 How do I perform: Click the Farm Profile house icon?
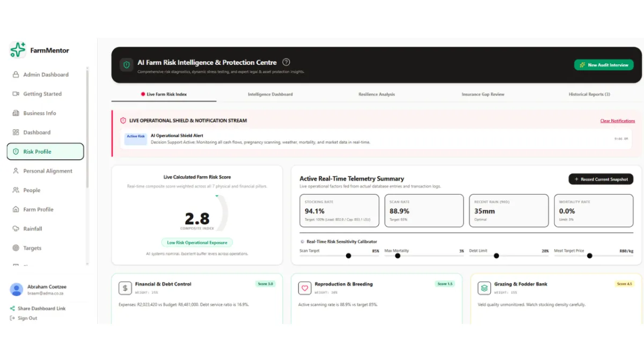tap(16, 210)
